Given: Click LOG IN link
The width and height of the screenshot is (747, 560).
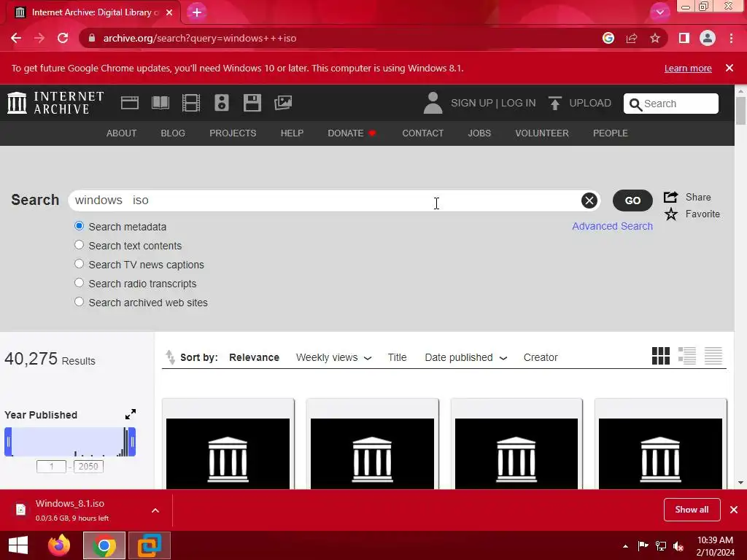Looking at the screenshot, I should point(519,103).
